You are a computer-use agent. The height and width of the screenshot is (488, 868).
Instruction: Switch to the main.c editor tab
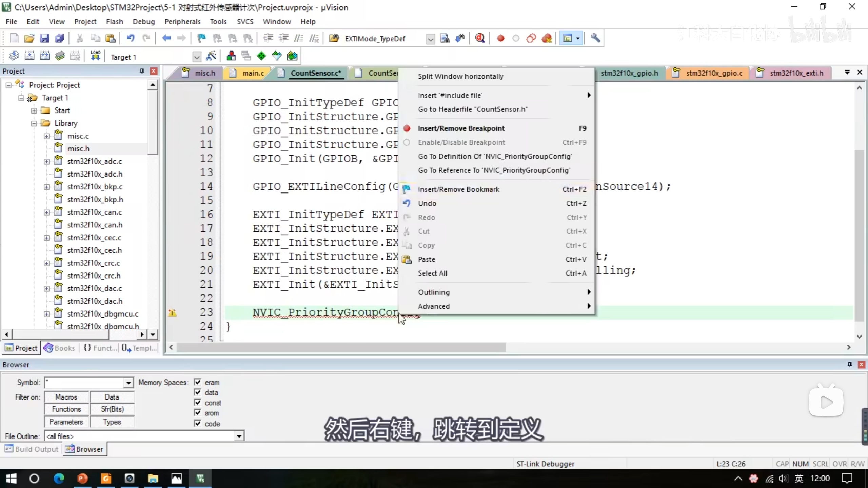pos(253,73)
